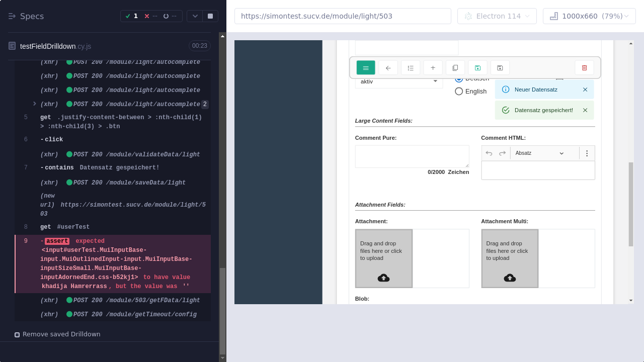Click the stop test run button
The image size is (644, 362).
[210, 16]
